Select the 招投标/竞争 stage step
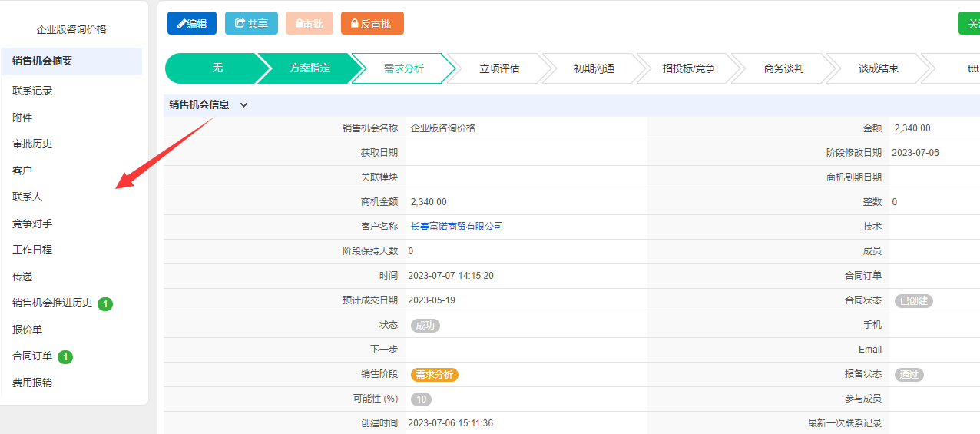 [689, 68]
